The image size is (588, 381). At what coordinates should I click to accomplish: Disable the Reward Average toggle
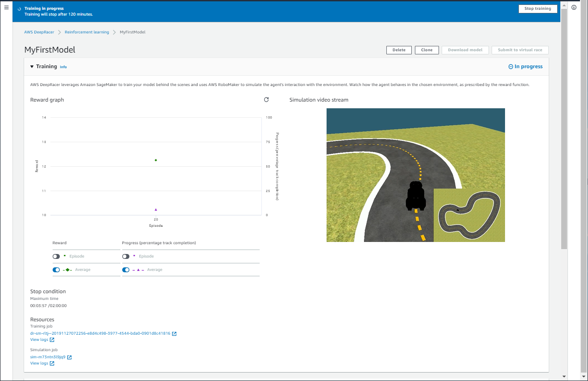56,270
